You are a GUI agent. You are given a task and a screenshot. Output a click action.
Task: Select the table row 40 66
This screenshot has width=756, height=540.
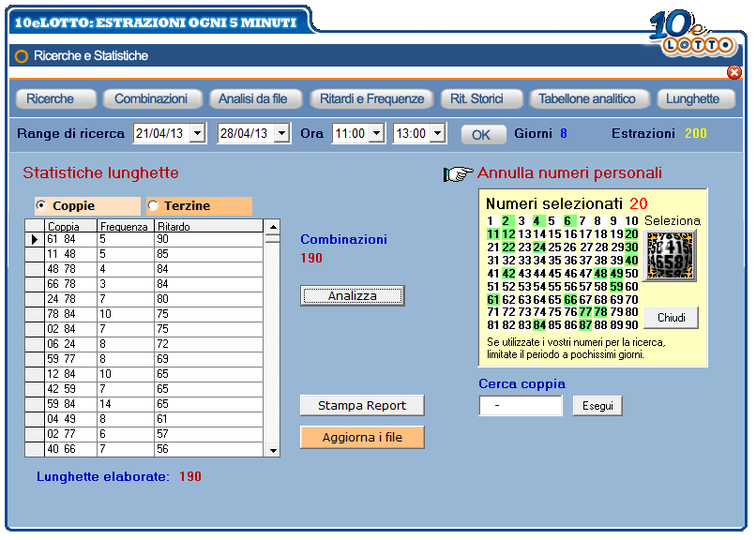pos(144,448)
